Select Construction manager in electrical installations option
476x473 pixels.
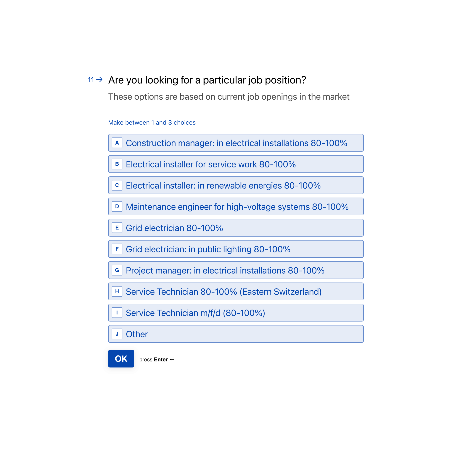(x=236, y=143)
